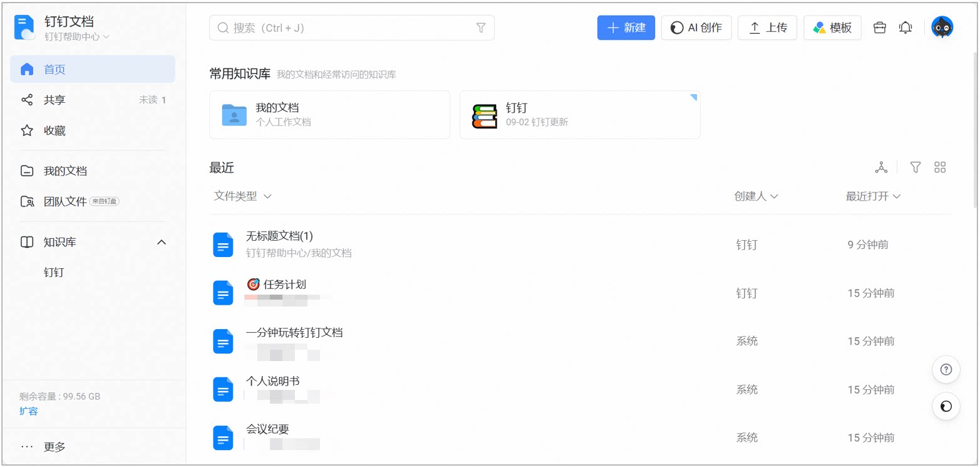Open the notifications bell icon
This screenshot has height=467, width=980.
905,28
